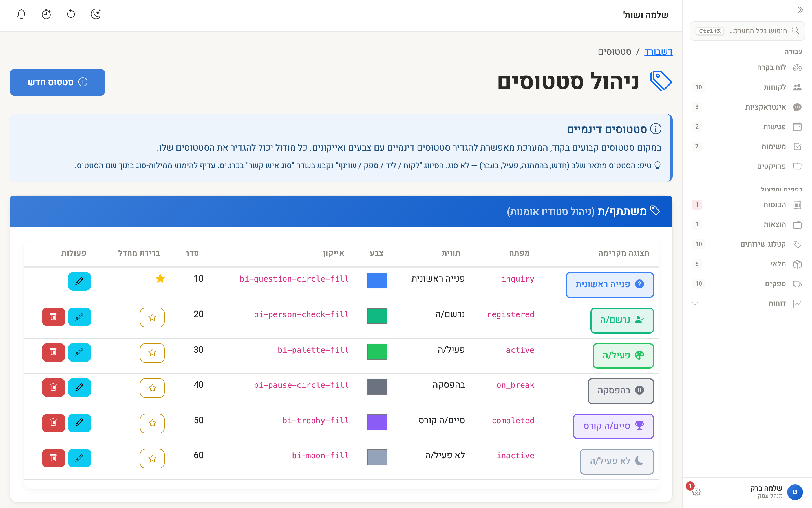
Task: Edit the inactive status with the pencil icon
Action: [79, 458]
